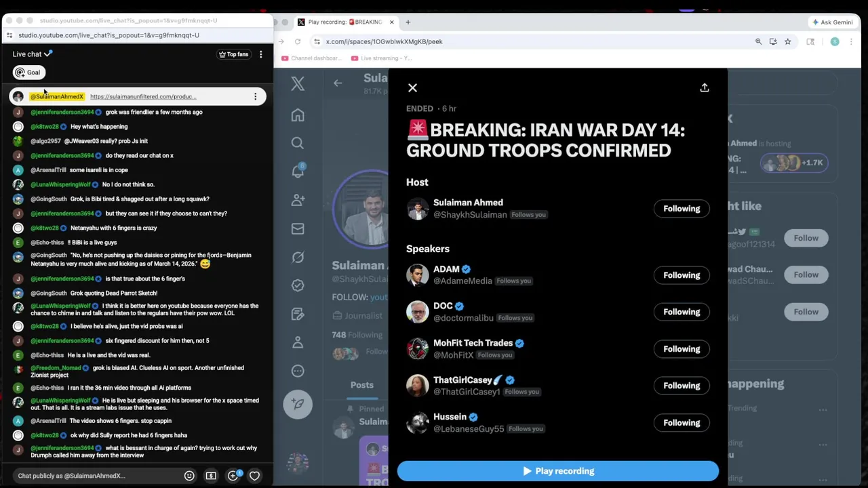The height and width of the screenshot is (488, 868).
Task: Open pinned message options menu
Action: pyautogui.click(x=255, y=97)
